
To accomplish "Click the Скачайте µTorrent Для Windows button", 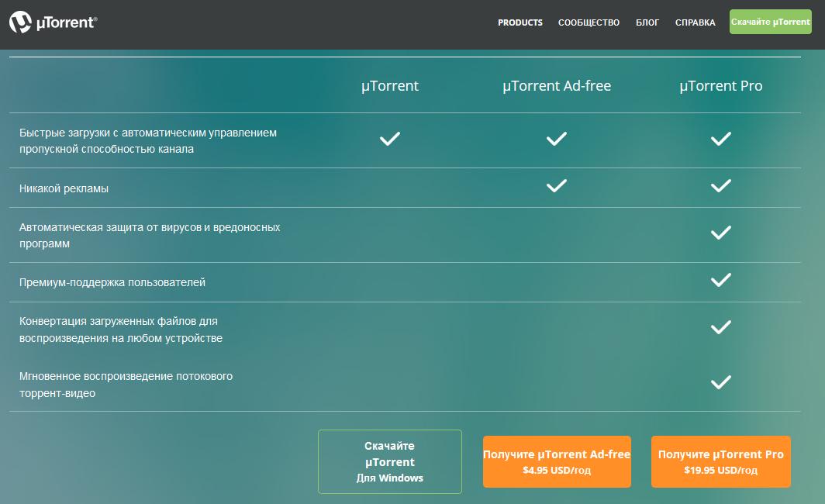I will pyautogui.click(x=389, y=461).
